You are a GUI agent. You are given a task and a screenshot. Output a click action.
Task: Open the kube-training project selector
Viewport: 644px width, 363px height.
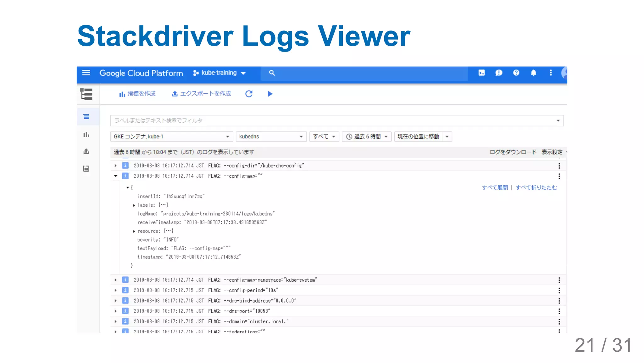(219, 73)
